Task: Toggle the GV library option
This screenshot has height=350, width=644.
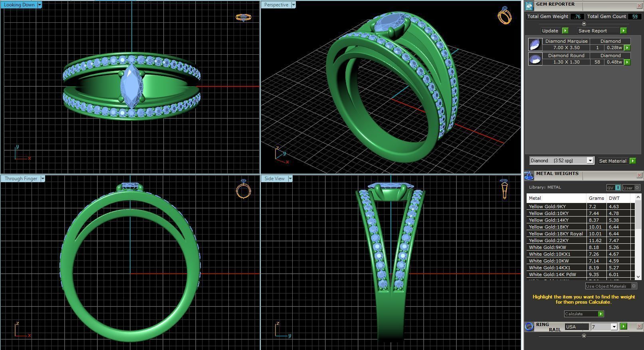Action: pos(614,188)
